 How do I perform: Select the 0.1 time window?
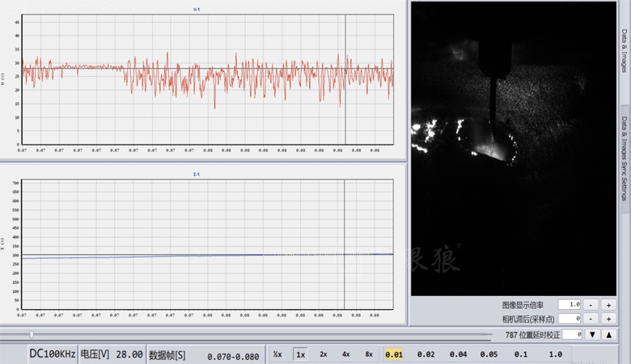tap(521, 354)
